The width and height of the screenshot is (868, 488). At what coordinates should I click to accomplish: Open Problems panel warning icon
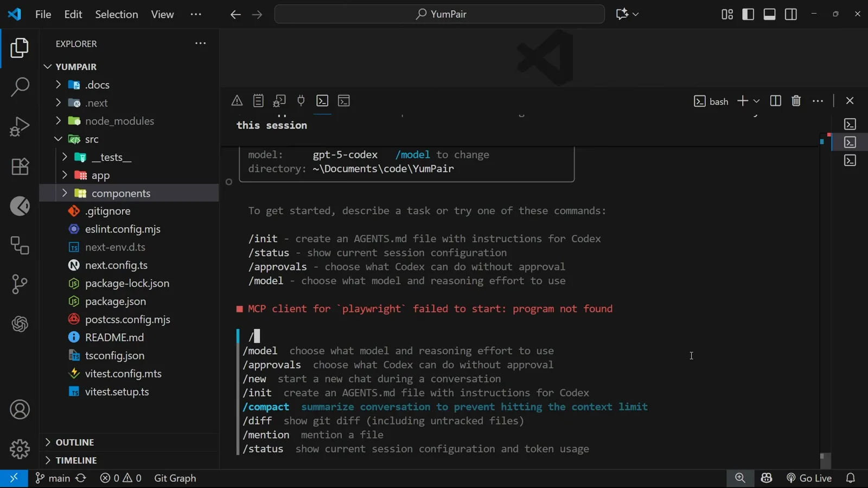(x=237, y=101)
